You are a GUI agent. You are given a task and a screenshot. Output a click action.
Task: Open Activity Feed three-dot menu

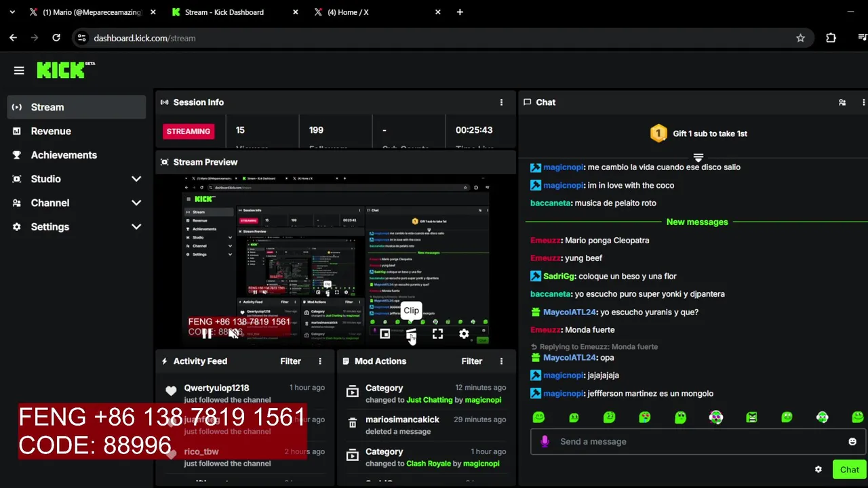(x=320, y=361)
